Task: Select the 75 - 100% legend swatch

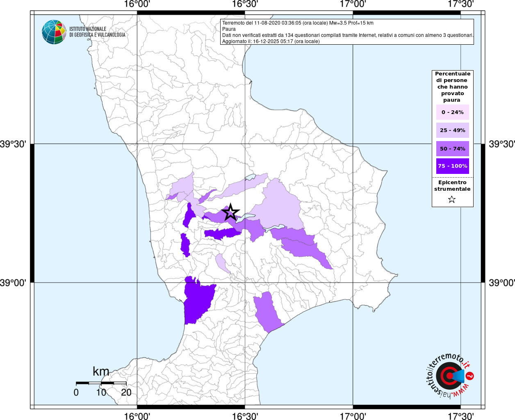Action: tap(452, 166)
